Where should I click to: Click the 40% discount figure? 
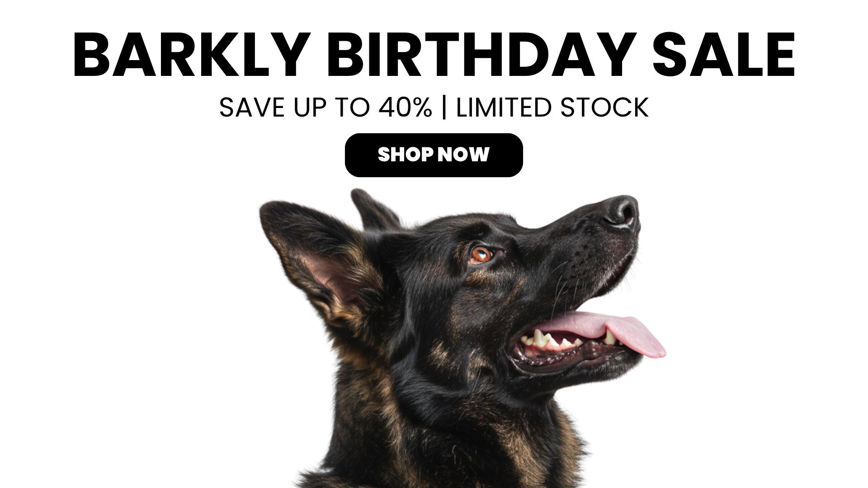point(405,108)
